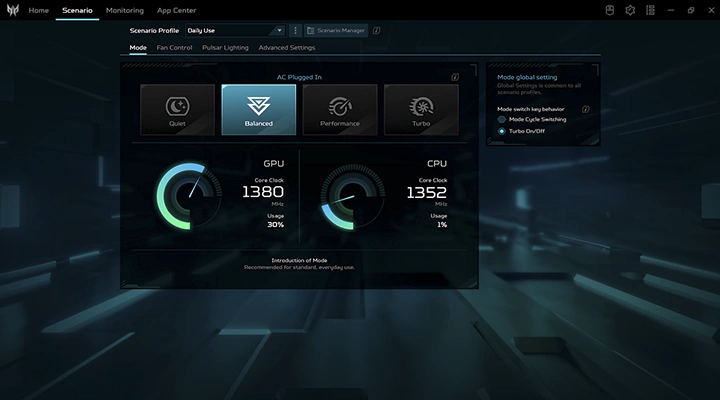Restore down the window
Image resolution: width=720 pixels, height=400 pixels.
(x=691, y=10)
